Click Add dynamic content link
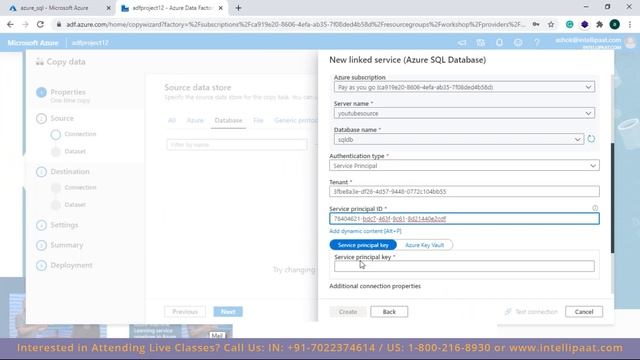 click(x=365, y=231)
